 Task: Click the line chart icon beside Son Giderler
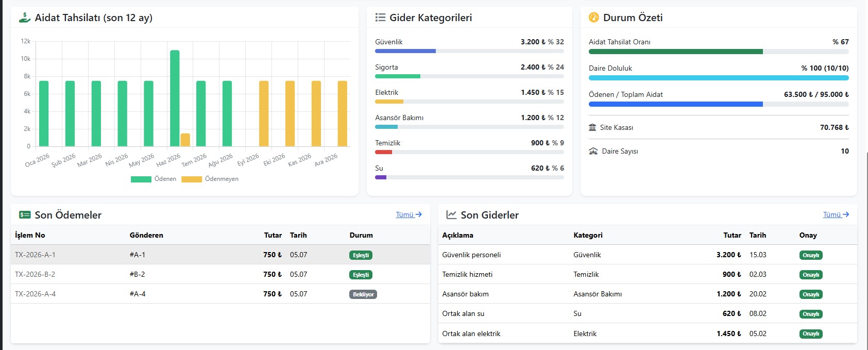tap(451, 215)
